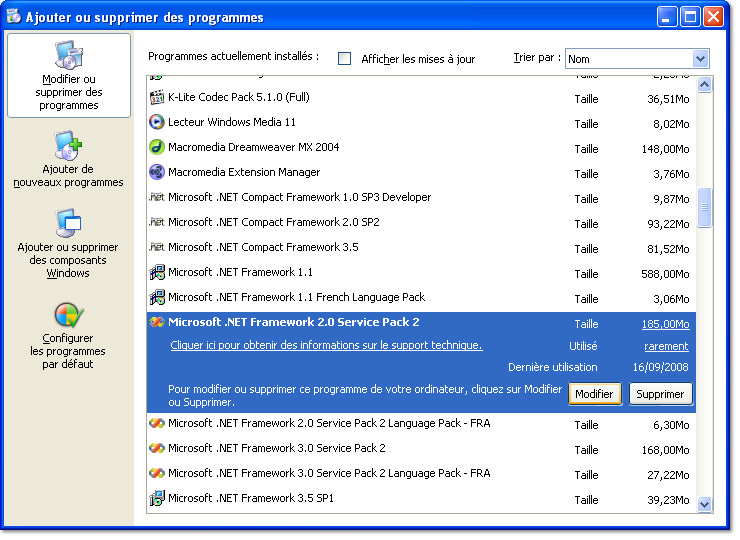The width and height of the screenshot is (740, 540).
Task: Click the K-Lite Codec Pack icon
Action: coord(156,98)
